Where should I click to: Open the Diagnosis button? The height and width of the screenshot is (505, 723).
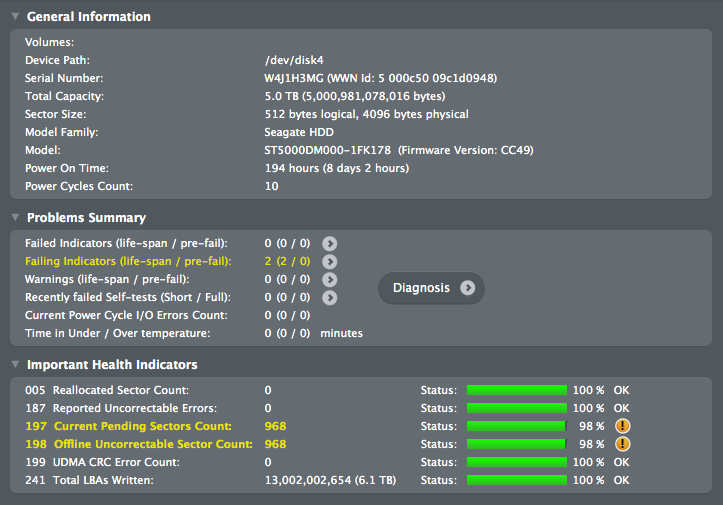tap(431, 288)
